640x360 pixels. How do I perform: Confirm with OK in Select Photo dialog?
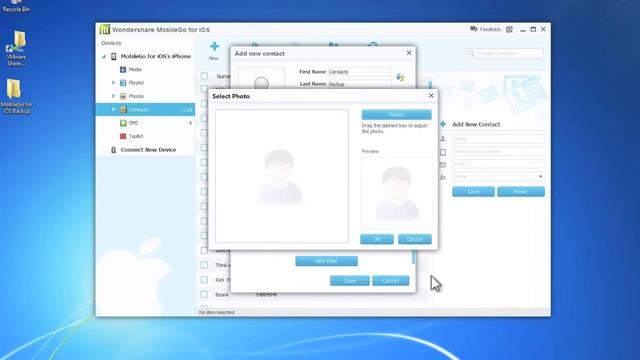[377, 239]
